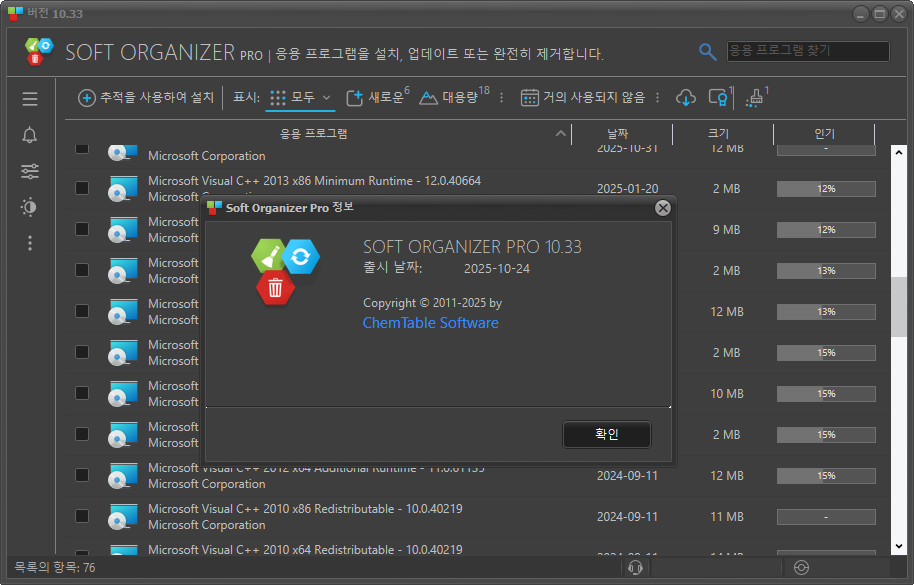Click popularity bar of 2010 x86 Redistributable row
Screen dimensions: 914x585
click(x=825, y=517)
